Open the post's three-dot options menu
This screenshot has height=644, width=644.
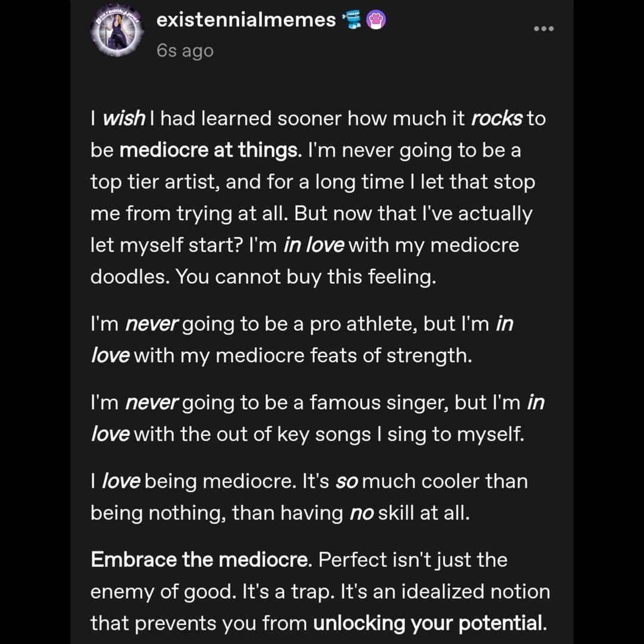click(x=543, y=29)
